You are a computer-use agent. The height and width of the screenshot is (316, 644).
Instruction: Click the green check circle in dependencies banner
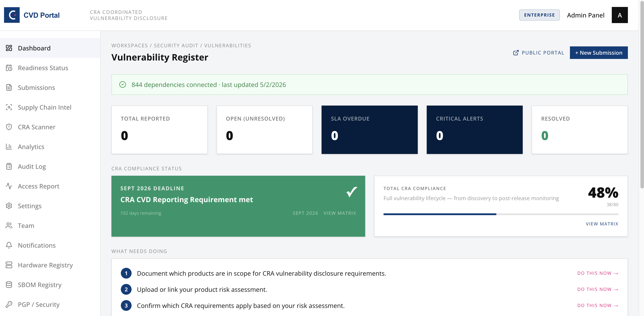(122, 85)
